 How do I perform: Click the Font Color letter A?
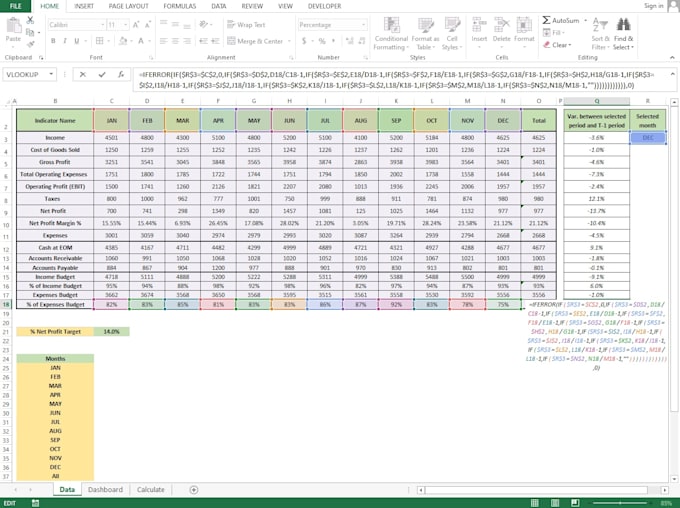pos(141,41)
